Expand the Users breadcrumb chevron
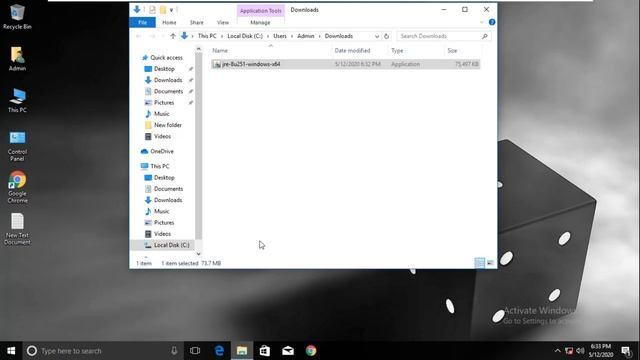 coord(292,36)
